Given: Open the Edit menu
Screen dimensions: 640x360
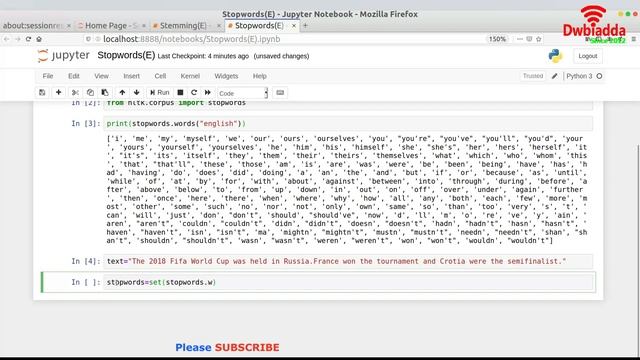Looking at the screenshot, I should (74, 76).
